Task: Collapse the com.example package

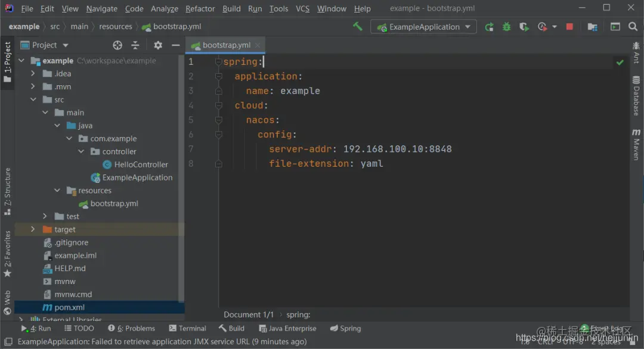Action: (x=69, y=138)
